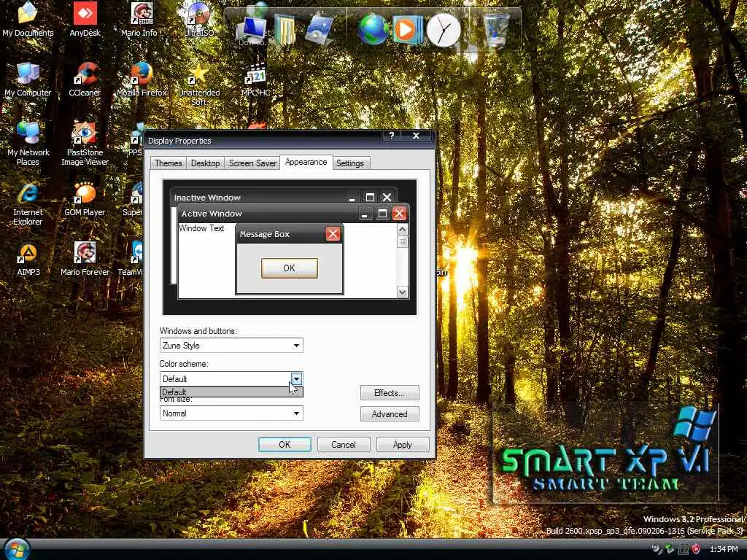Select the My Network Places icon

[x=28, y=143]
